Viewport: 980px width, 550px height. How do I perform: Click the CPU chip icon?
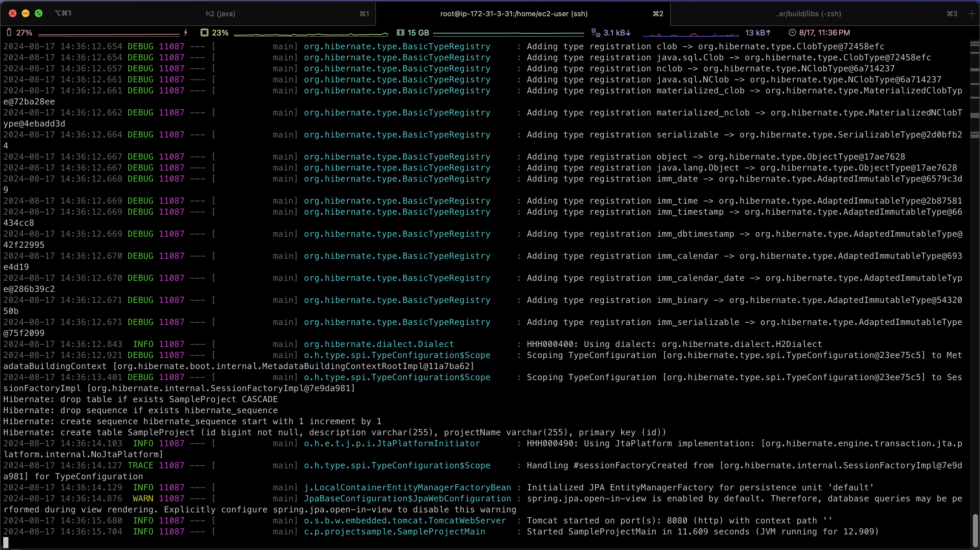coord(204,33)
